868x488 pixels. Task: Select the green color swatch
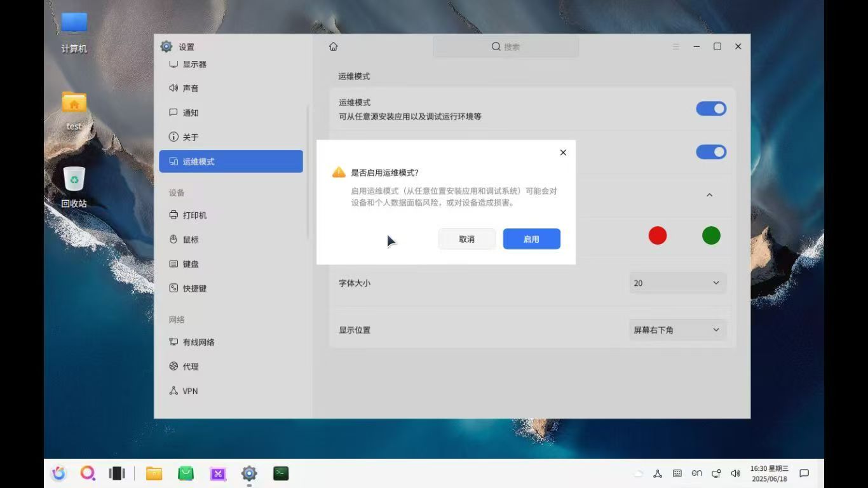pos(711,236)
